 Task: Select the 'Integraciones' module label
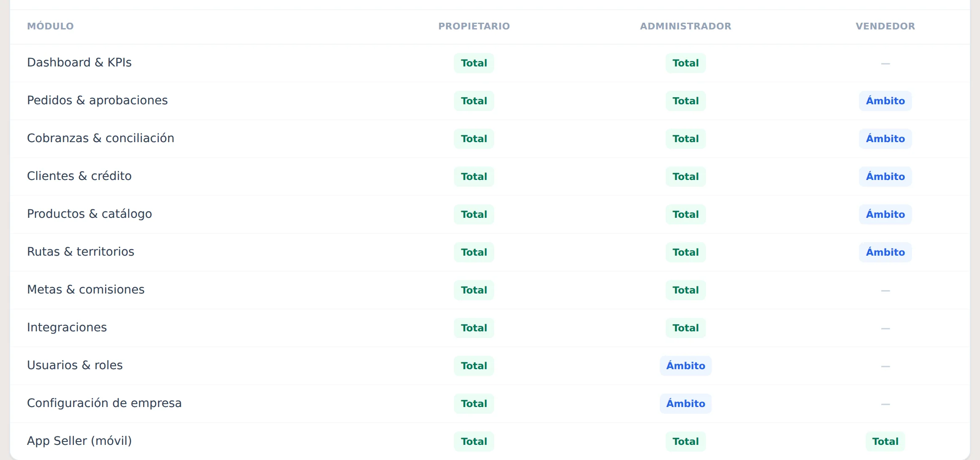(x=67, y=327)
